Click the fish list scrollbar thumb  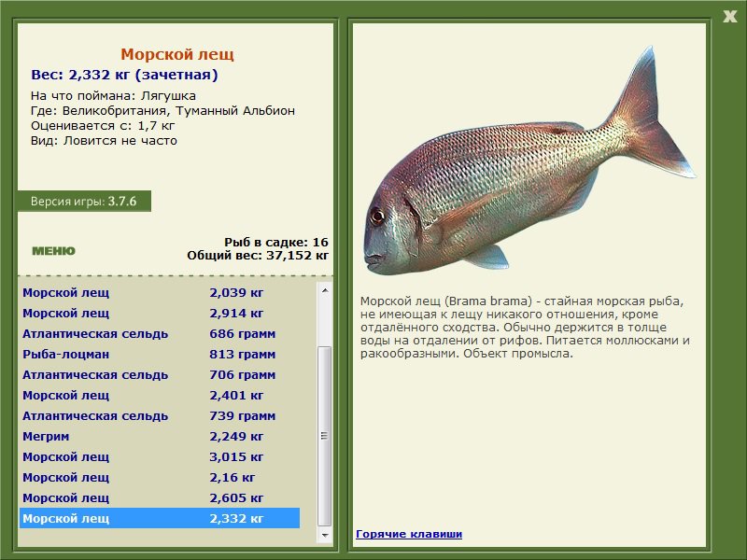tap(324, 434)
